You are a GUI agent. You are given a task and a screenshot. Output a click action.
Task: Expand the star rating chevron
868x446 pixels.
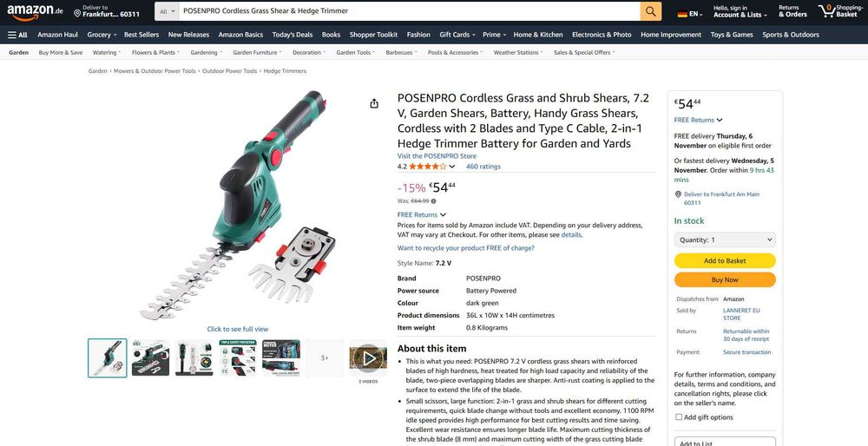[452, 167]
